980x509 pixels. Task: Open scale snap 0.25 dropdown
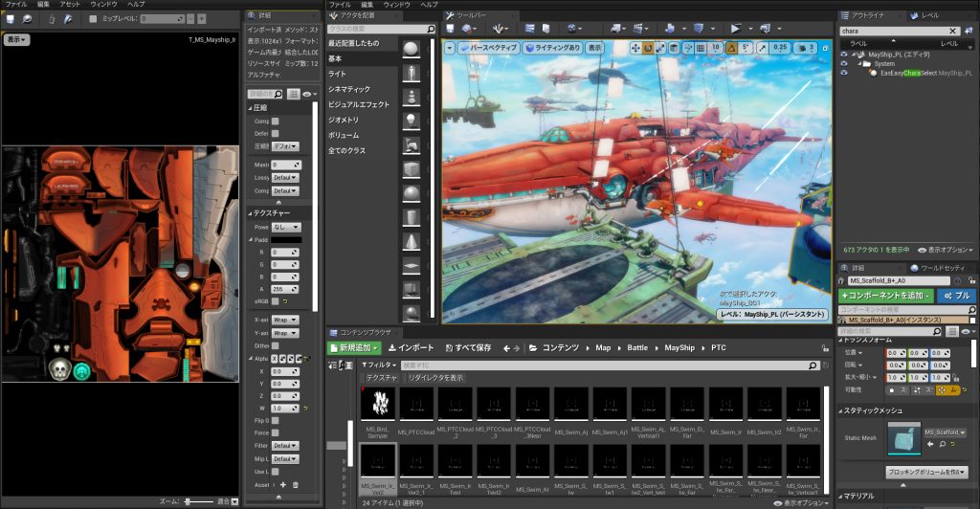pyautogui.click(x=780, y=48)
